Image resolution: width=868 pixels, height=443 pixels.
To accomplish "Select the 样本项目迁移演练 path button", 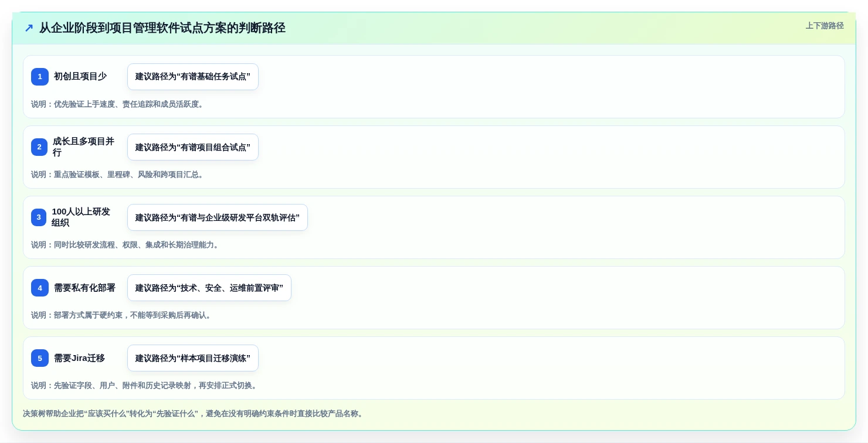I will tap(193, 358).
